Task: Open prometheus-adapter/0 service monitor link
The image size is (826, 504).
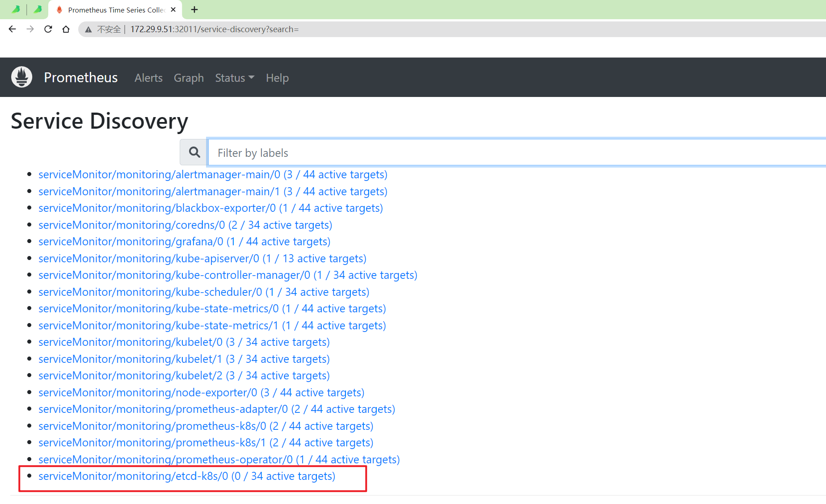Action: [217, 409]
